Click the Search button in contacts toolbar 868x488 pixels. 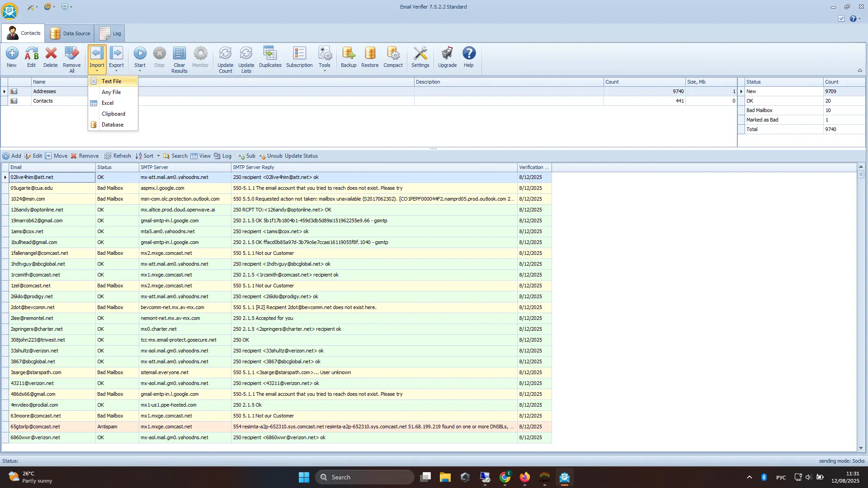(x=175, y=156)
